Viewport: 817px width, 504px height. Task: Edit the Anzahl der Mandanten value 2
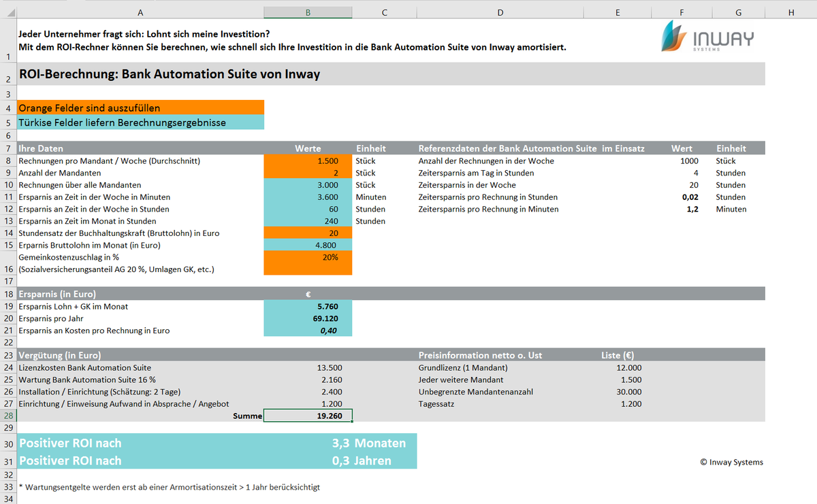pyautogui.click(x=308, y=173)
